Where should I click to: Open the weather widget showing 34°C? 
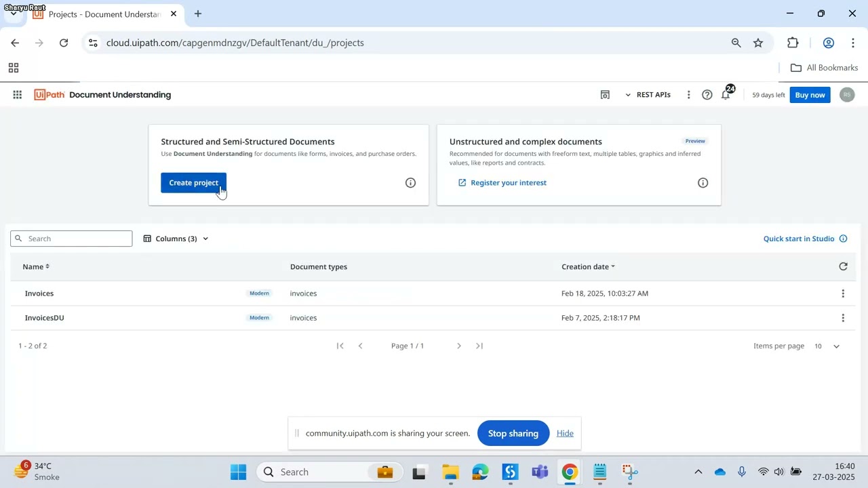37,472
